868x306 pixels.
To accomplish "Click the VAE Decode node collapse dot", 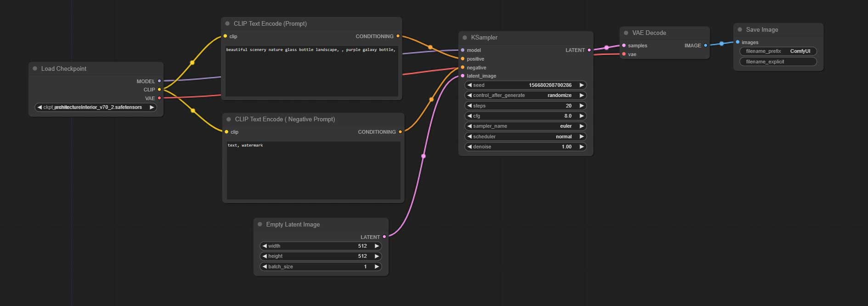I will click(x=626, y=33).
